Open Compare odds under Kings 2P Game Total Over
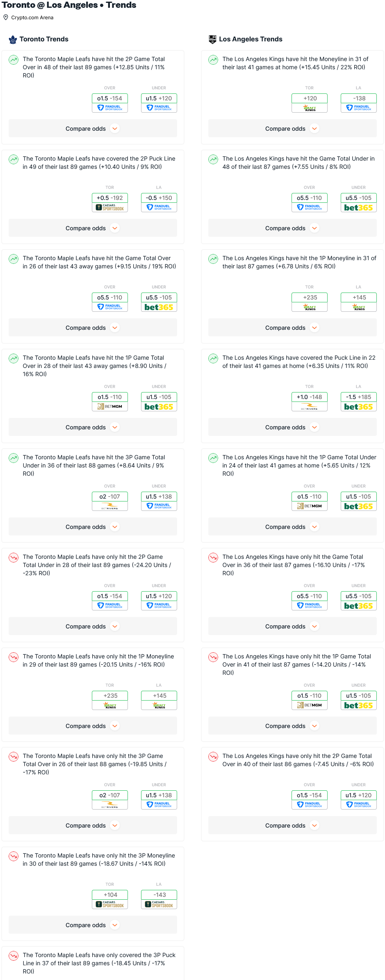This screenshot has width=385, height=980. pyautogui.click(x=292, y=826)
